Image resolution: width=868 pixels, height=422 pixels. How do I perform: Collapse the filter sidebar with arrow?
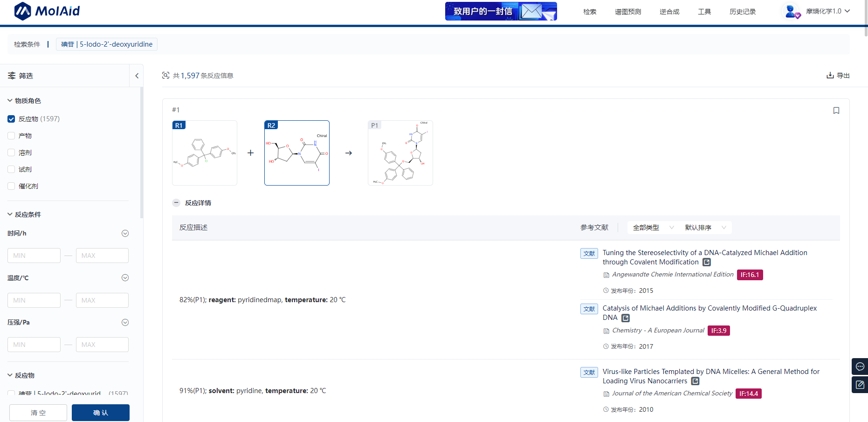point(137,76)
